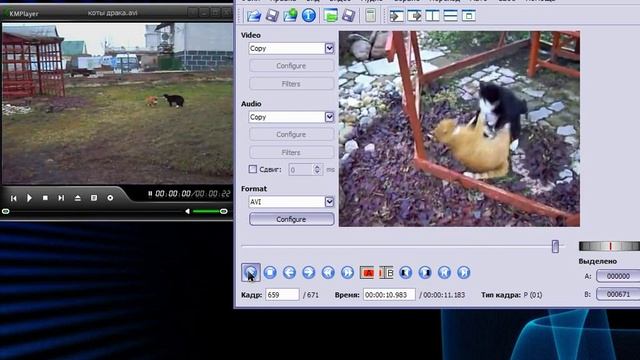Go to first frame icon

click(x=444, y=272)
